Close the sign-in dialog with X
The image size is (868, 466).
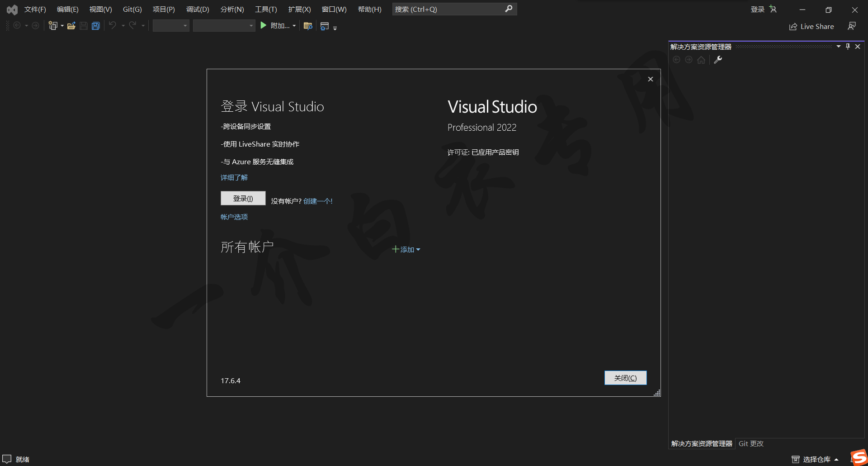click(651, 79)
